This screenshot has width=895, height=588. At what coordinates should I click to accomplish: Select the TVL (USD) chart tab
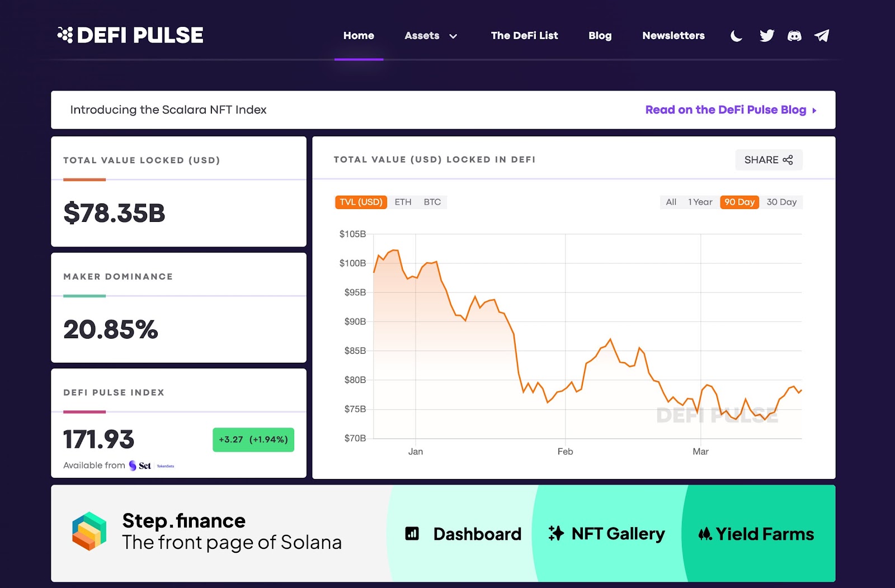coord(361,202)
